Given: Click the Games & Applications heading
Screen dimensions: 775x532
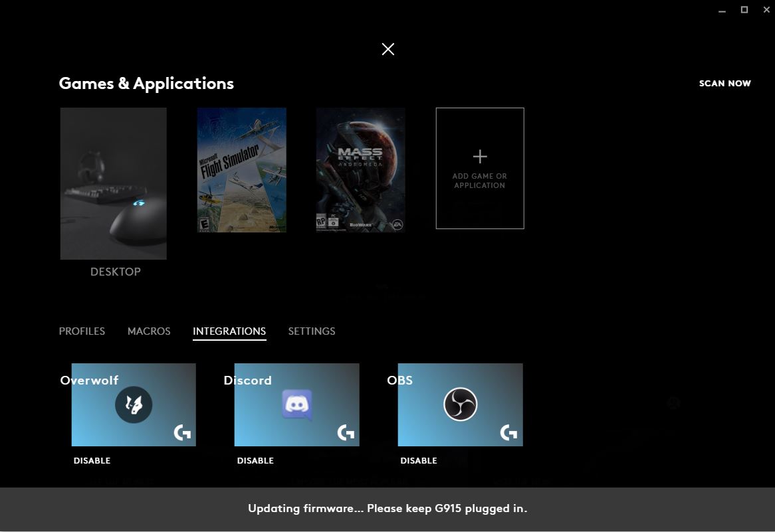Looking at the screenshot, I should click(146, 84).
